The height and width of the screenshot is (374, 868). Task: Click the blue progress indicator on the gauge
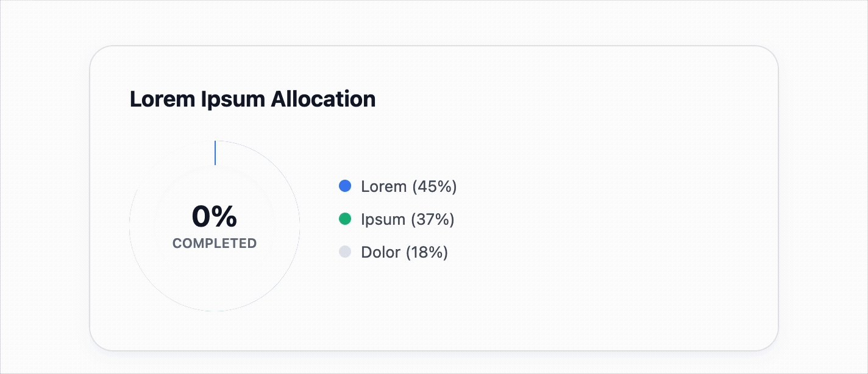tap(215, 152)
